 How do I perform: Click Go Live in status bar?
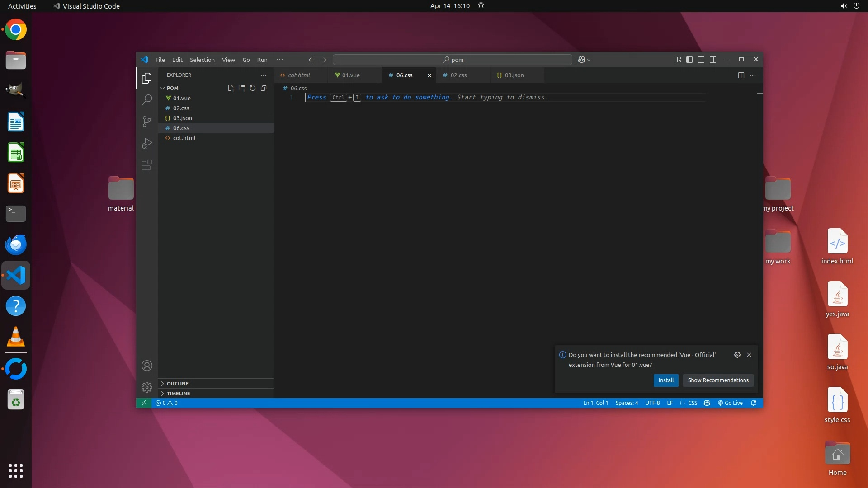pyautogui.click(x=730, y=403)
